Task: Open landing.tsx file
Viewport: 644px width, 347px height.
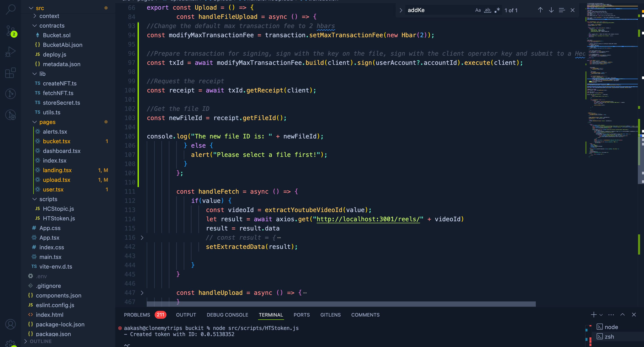Action: pyautogui.click(x=57, y=170)
